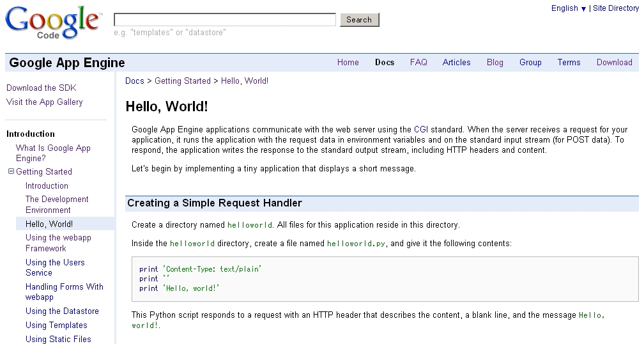
Task: Click Docs in the breadcrumb
Action: [135, 81]
